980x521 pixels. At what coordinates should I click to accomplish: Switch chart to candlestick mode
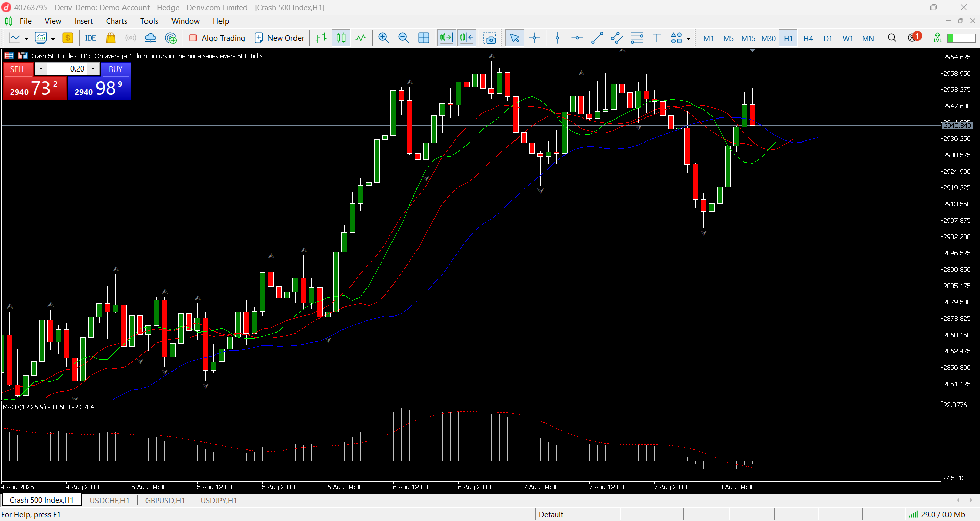click(341, 38)
